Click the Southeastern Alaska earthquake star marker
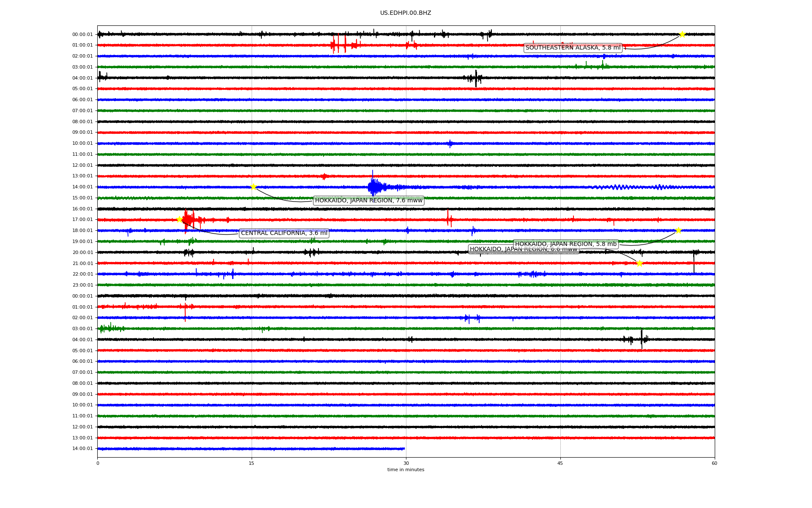Viewport: 812px width, 508px height. tap(682, 34)
